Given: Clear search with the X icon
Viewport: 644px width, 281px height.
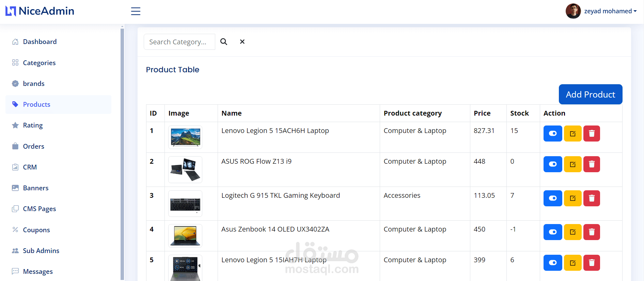Looking at the screenshot, I should (242, 42).
